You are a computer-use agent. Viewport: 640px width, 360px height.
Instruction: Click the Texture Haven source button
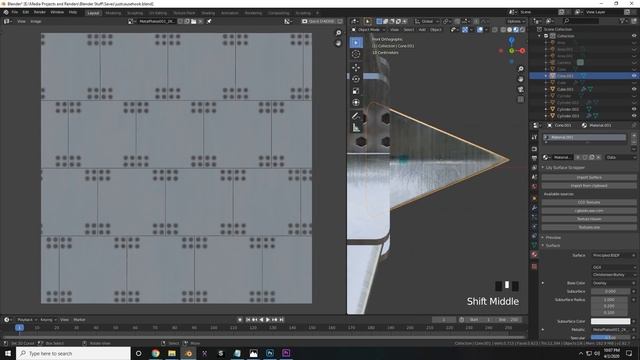[589, 219]
